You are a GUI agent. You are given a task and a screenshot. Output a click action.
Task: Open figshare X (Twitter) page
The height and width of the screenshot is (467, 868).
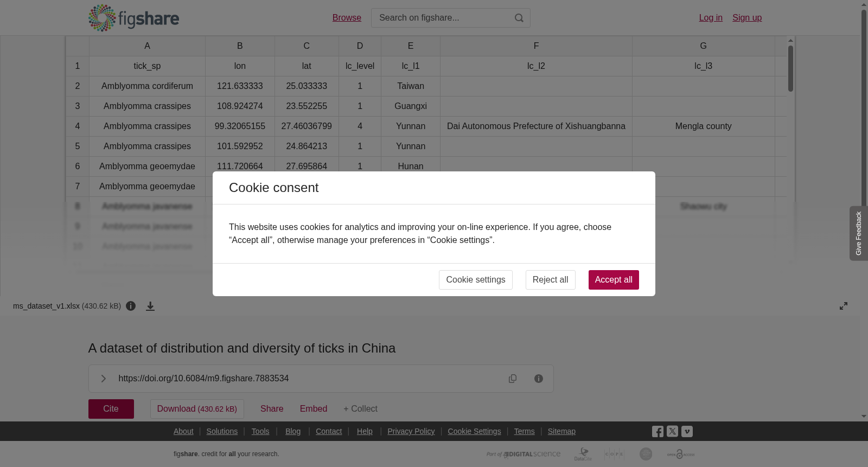tap(672, 431)
